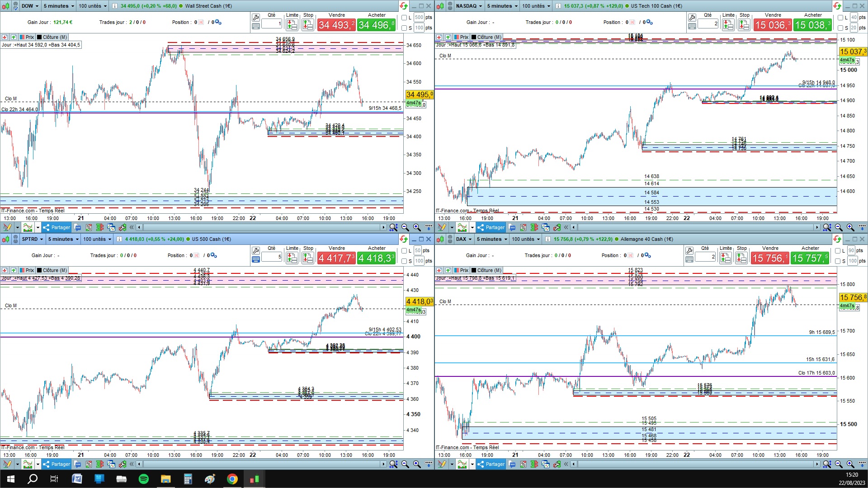Screen dimensions: 868x488
Task: Enable the L limit checkbox on DOW panel
Action: (x=405, y=18)
